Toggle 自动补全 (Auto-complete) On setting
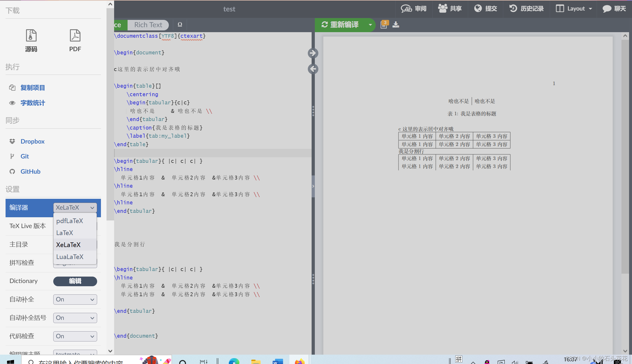Screen dimensions: 632x364 point(74,299)
